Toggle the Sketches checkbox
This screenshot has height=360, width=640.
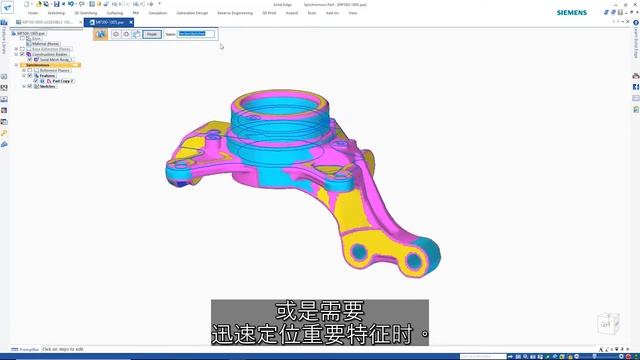pyautogui.click(x=30, y=86)
